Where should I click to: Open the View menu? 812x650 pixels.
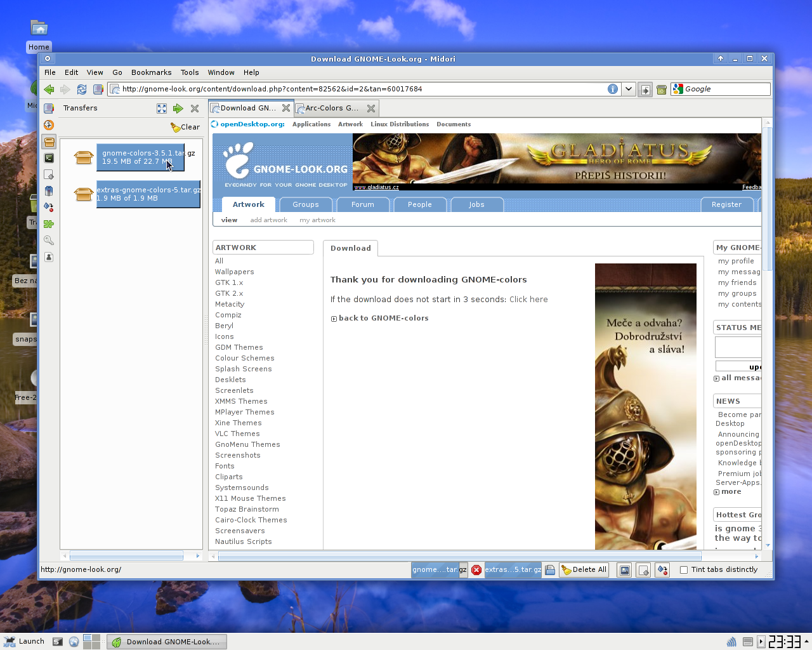pos(95,72)
